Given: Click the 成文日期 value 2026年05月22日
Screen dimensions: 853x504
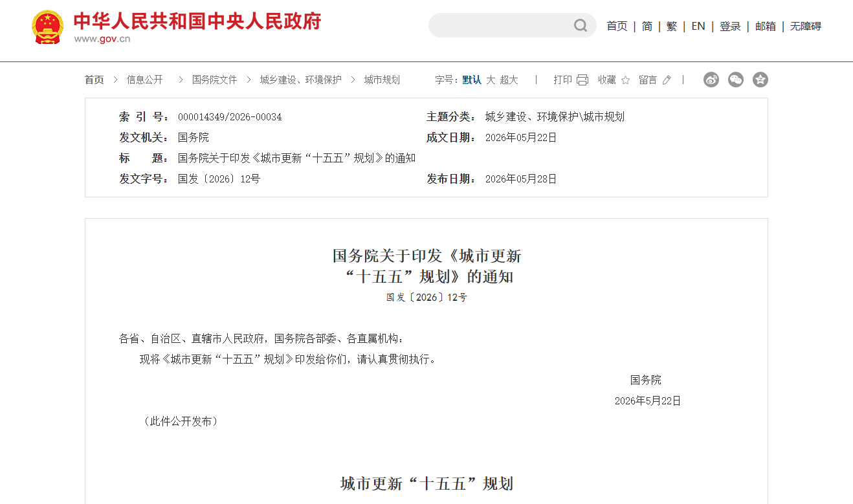Looking at the screenshot, I should click(x=521, y=138).
